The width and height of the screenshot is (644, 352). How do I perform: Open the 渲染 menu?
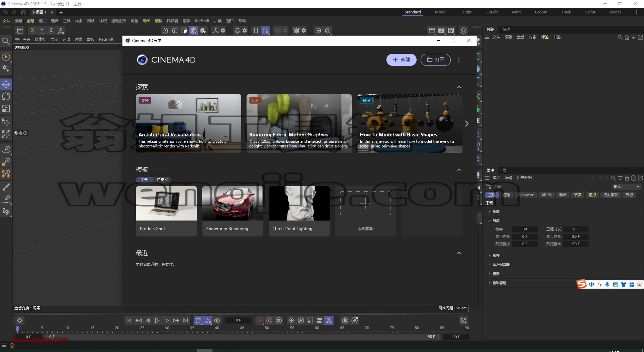[186, 21]
